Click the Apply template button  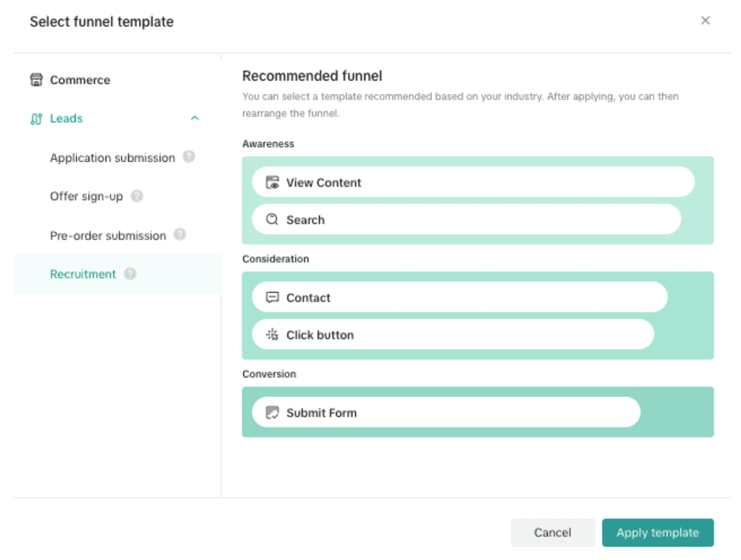(x=657, y=532)
